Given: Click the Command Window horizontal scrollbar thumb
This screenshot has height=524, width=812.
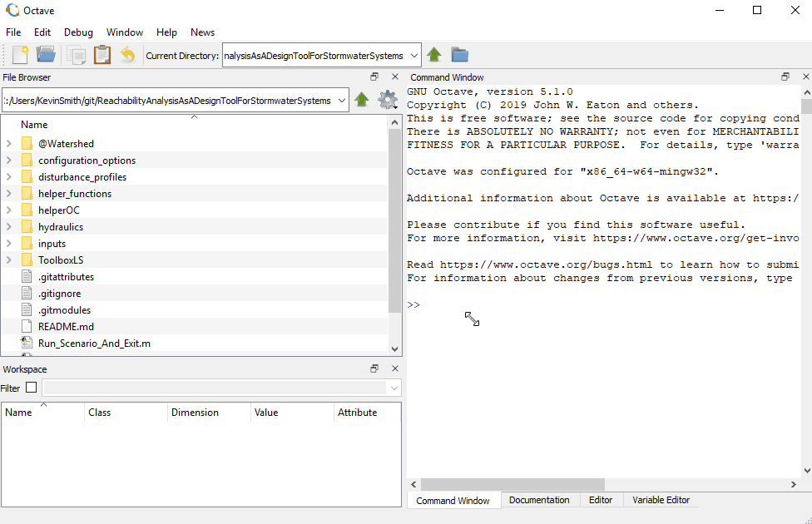Looking at the screenshot, I should tap(512, 484).
